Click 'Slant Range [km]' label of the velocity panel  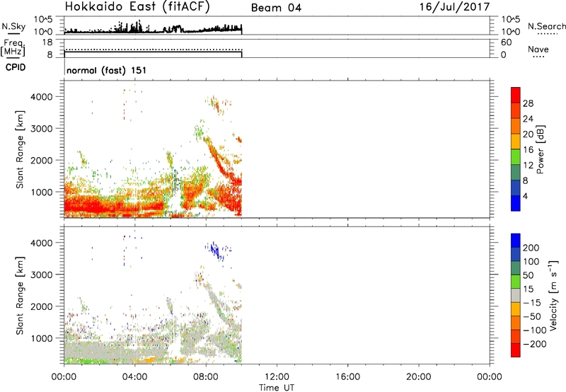20,296
